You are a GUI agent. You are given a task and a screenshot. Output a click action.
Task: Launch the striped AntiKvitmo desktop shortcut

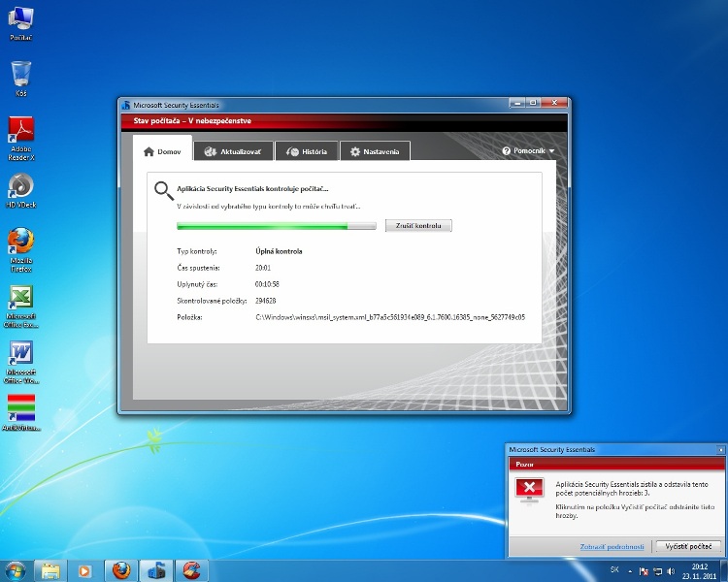click(21, 412)
